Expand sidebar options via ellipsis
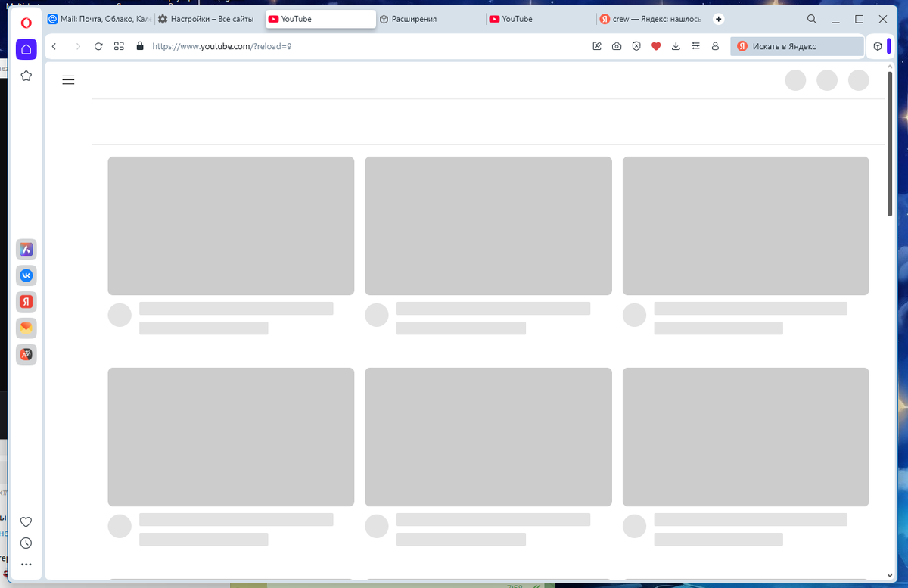This screenshot has height=588, width=908. coord(26,564)
